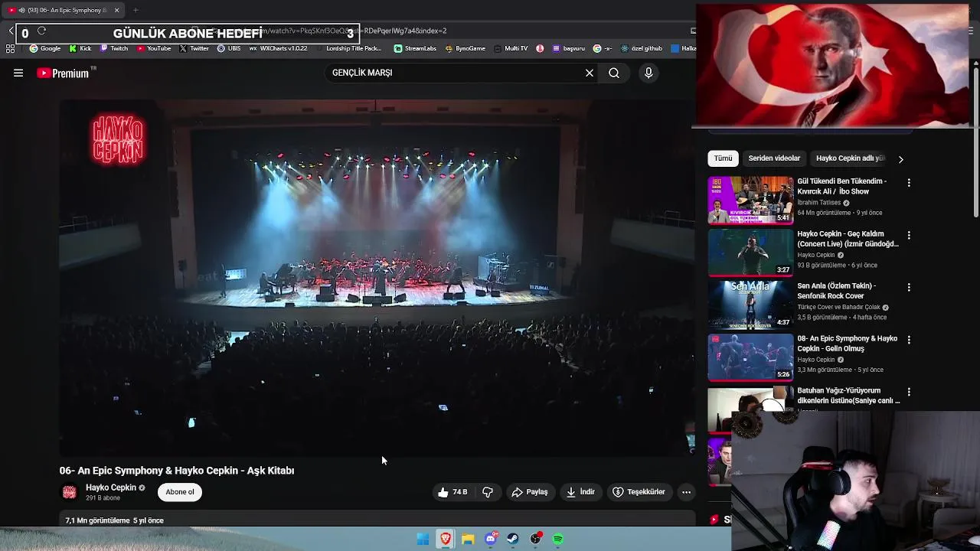Click the Twitch bookmark

tap(114, 48)
